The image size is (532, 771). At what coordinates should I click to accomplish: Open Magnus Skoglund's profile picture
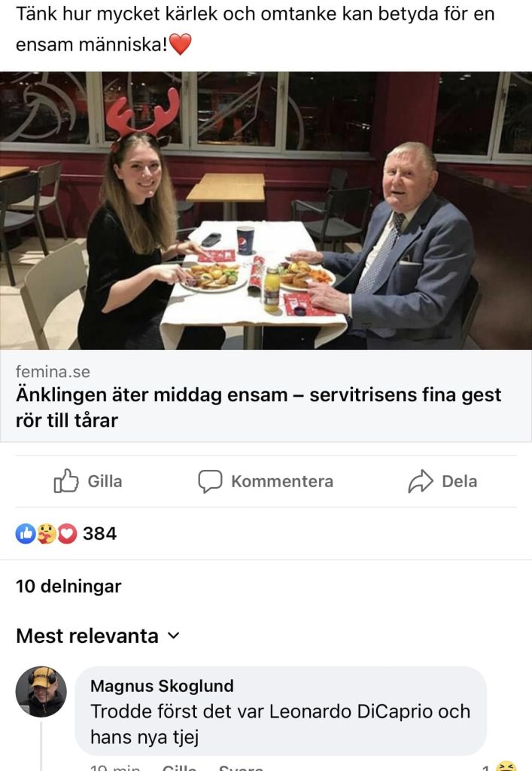coord(41,692)
